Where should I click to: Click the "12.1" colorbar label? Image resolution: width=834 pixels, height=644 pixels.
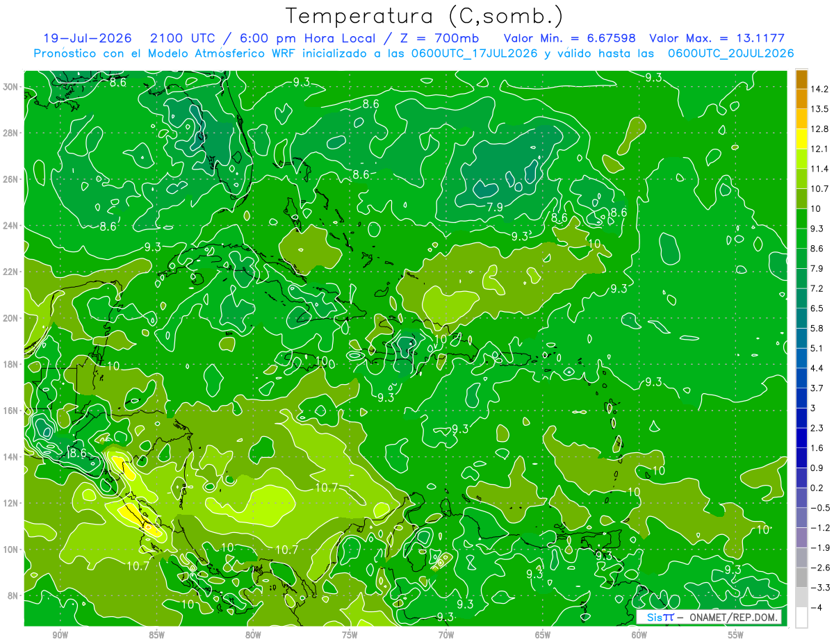click(819, 149)
